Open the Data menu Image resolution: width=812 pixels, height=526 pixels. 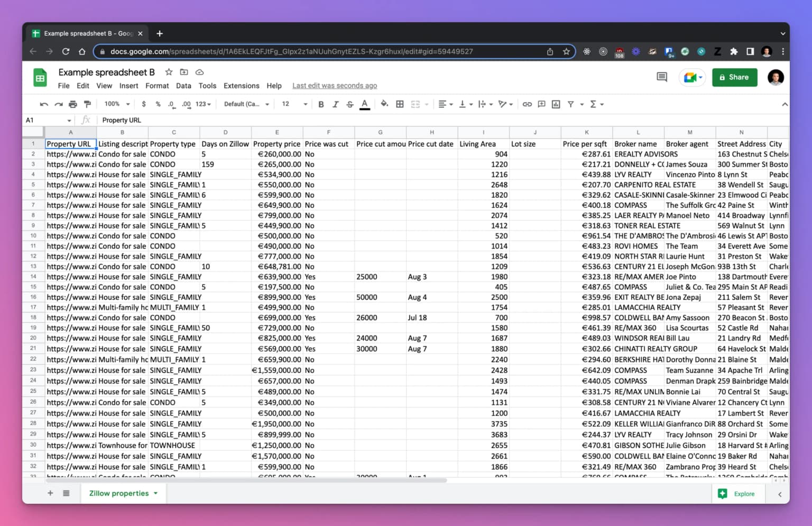[x=183, y=86]
